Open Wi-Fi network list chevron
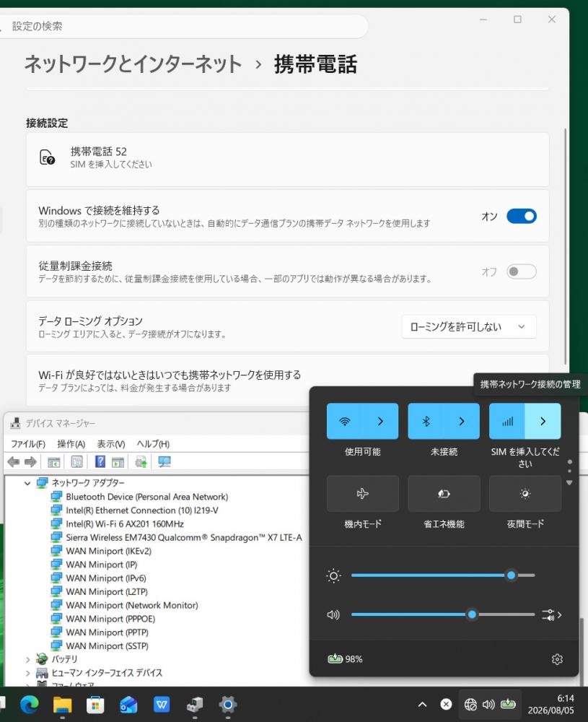Image resolution: width=588 pixels, height=722 pixels. click(x=380, y=421)
